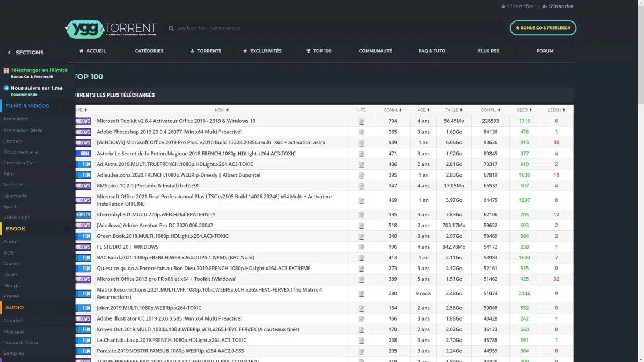
Task: Sort table by COMM. column
Action: [392, 110]
